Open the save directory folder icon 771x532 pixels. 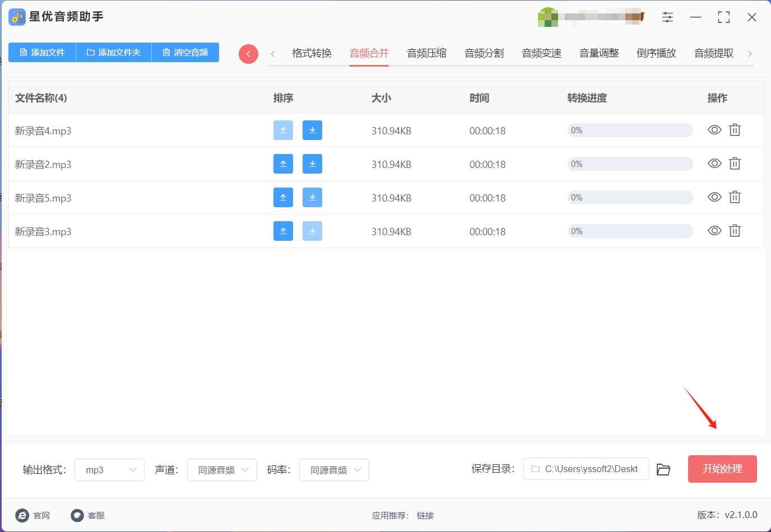click(663, 469)
